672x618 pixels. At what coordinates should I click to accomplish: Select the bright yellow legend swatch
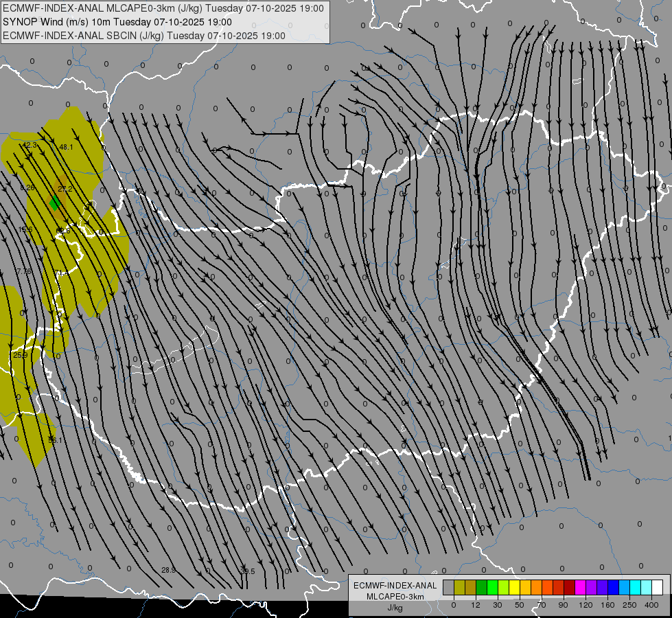(514, 587)
